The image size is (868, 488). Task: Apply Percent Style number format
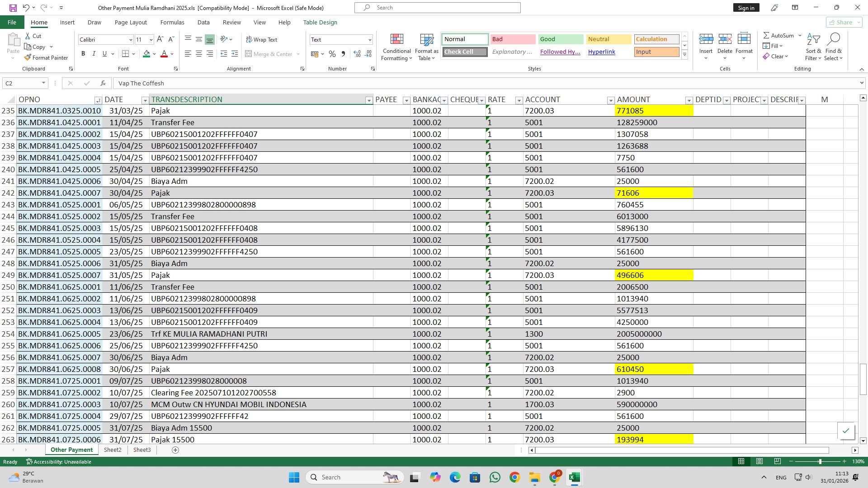pos(332,54)
